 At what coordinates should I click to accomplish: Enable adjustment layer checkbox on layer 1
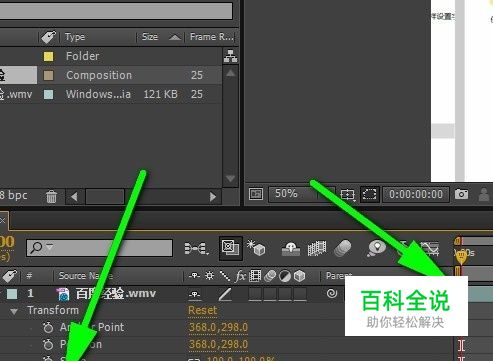[285, 294]
